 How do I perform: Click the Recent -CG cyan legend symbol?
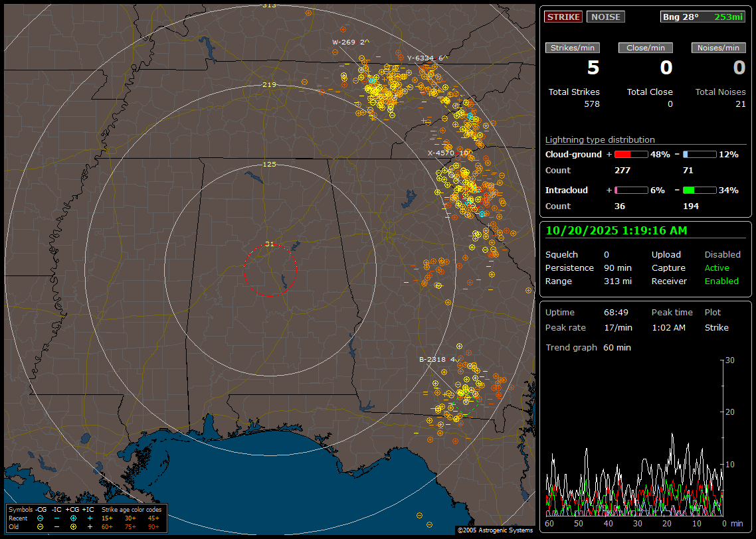[40, 518]
